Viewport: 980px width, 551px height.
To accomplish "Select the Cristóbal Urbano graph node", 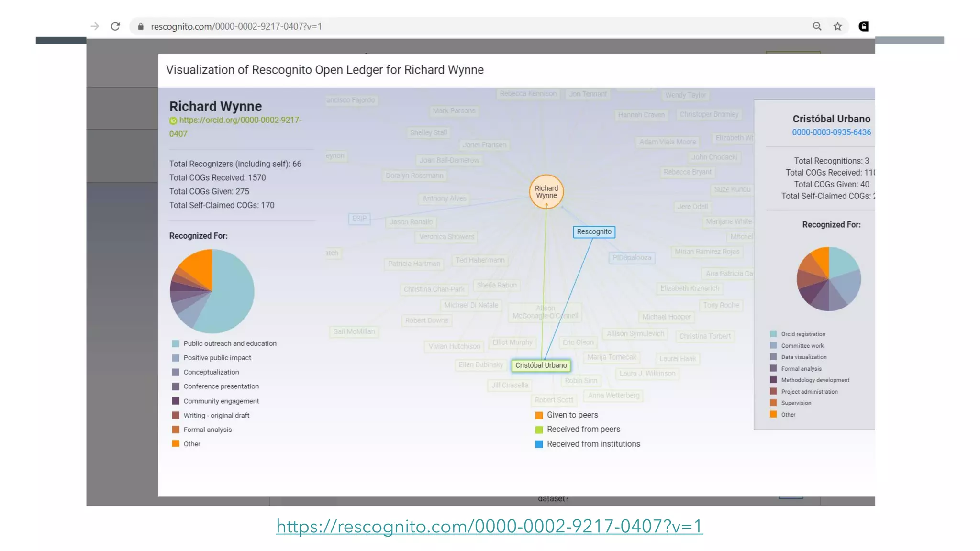I will [x=541, y=365].
